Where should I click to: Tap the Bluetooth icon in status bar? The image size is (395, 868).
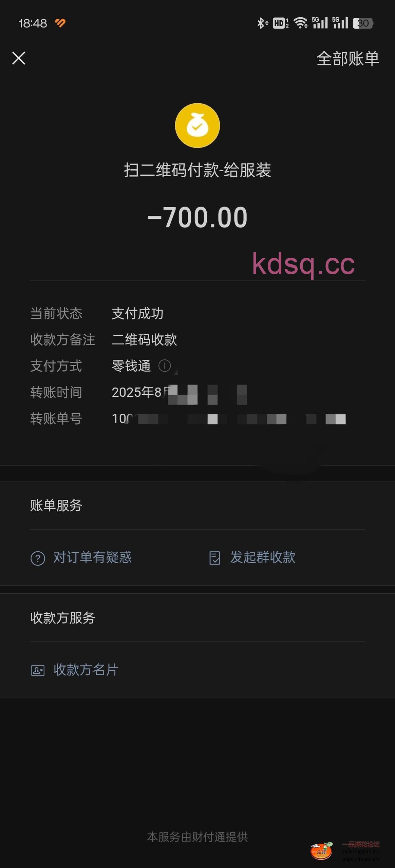pyautogui.click(x=261, y=23)
